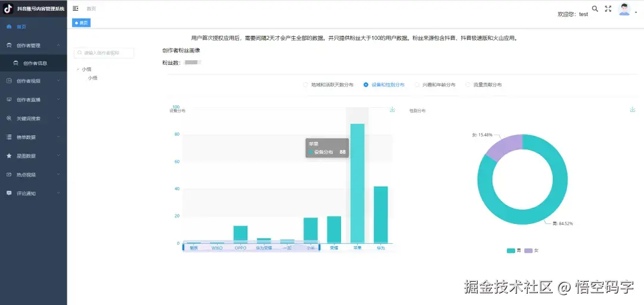Click the 男: 84.52% pie label
The height and width of the screenshot is (305, 644).
pyautogui.click(x=563, y=223)
